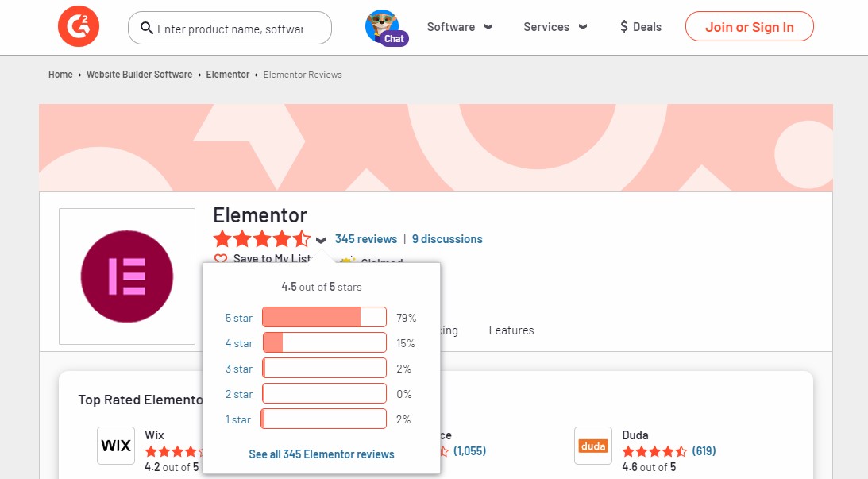Screen dimensions: 868x479
Task: Click the Wix star rating
Action: click(174, 451)
